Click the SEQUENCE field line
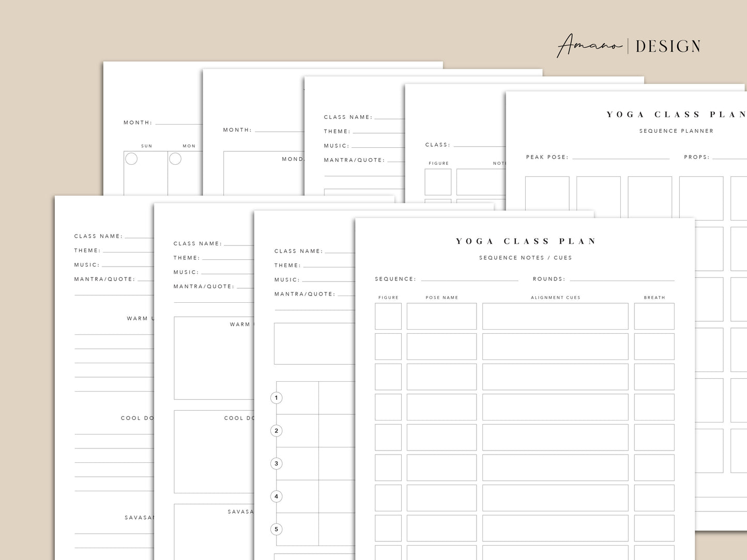 click(x=469, y=279)
